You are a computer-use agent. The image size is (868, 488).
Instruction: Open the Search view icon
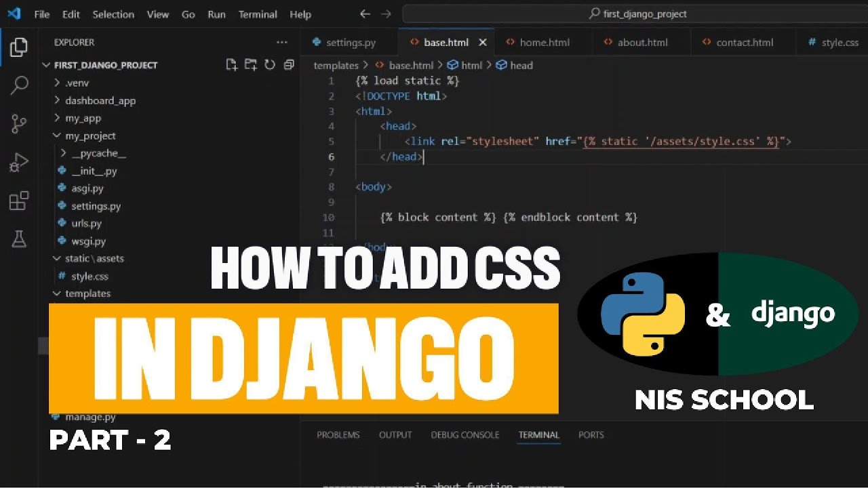click(19, 85)
